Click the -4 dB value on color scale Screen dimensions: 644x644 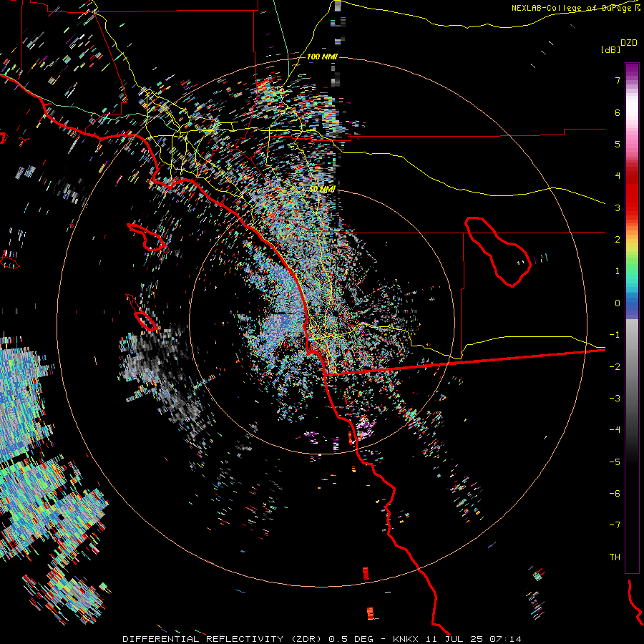(615, 430)
